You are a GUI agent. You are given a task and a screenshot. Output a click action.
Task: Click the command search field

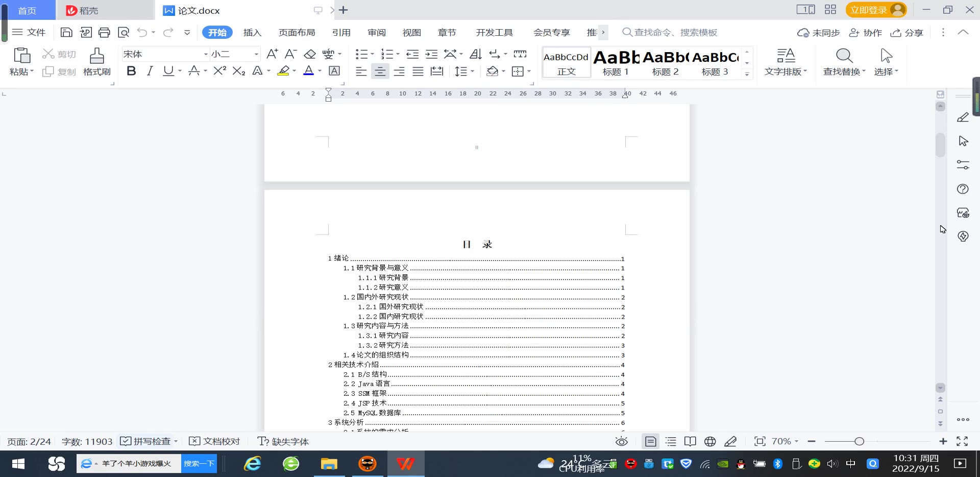[670, 33]
